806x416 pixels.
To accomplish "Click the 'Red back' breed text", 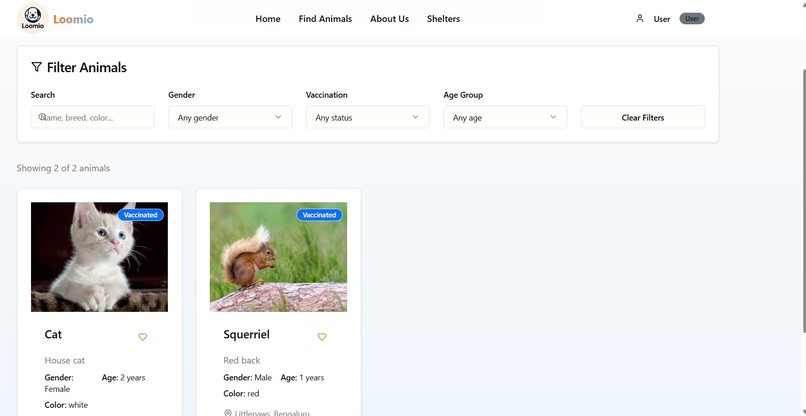I will tap(242, 360).
